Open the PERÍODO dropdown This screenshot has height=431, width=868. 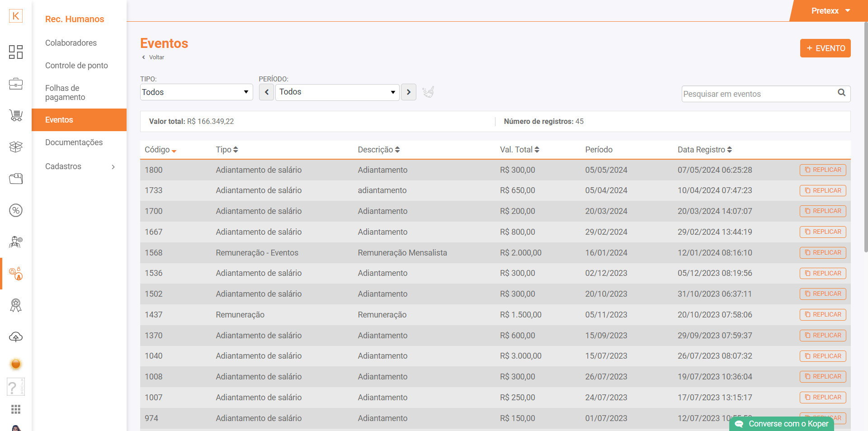(x=337, y=92)
